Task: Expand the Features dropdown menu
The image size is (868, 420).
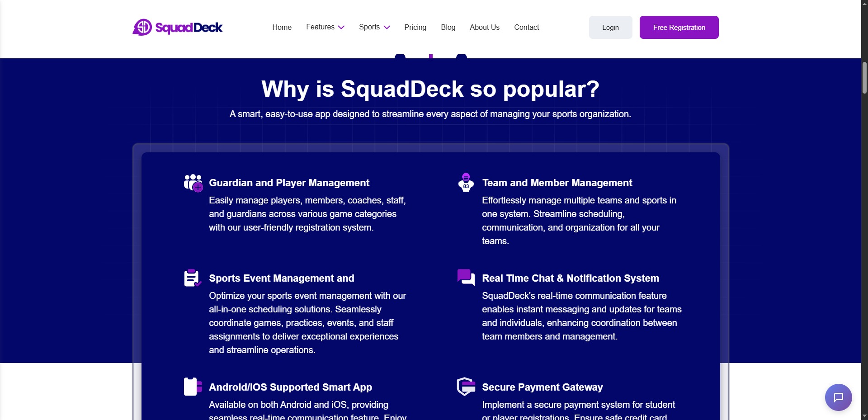Action: tap(325, 27)
